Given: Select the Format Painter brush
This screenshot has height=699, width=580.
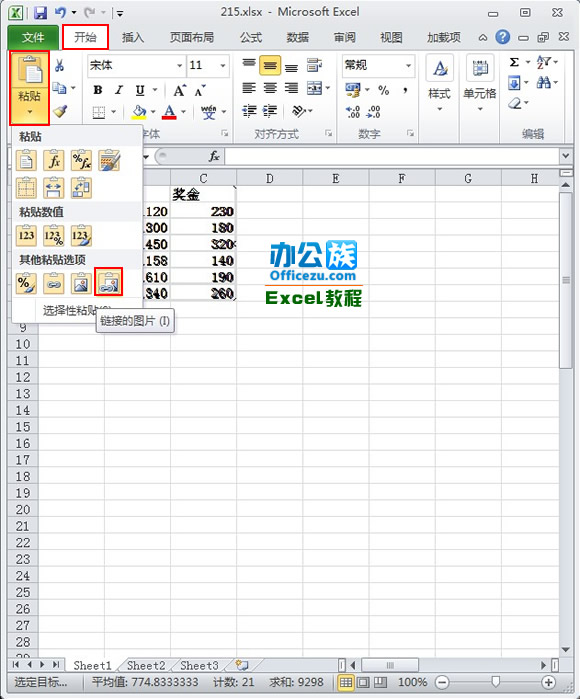Looking at the screenshot, I should tap(60, 111).
